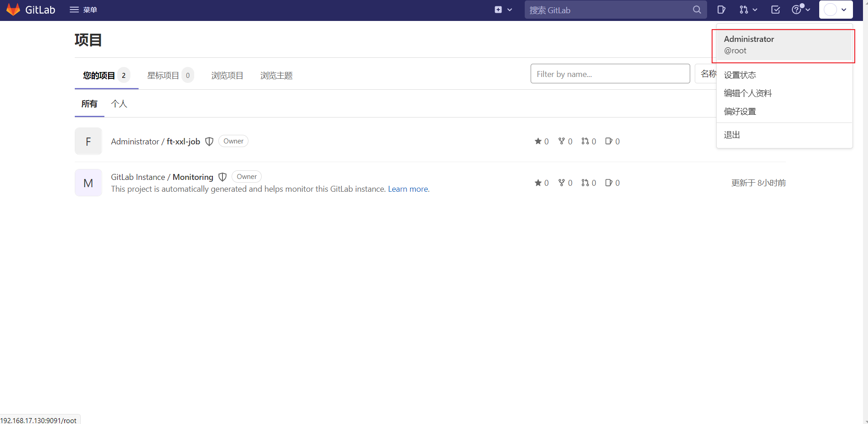This screenshot has width=868, height=424.
Task: Click the Learn more link
Action: [408, 189]
